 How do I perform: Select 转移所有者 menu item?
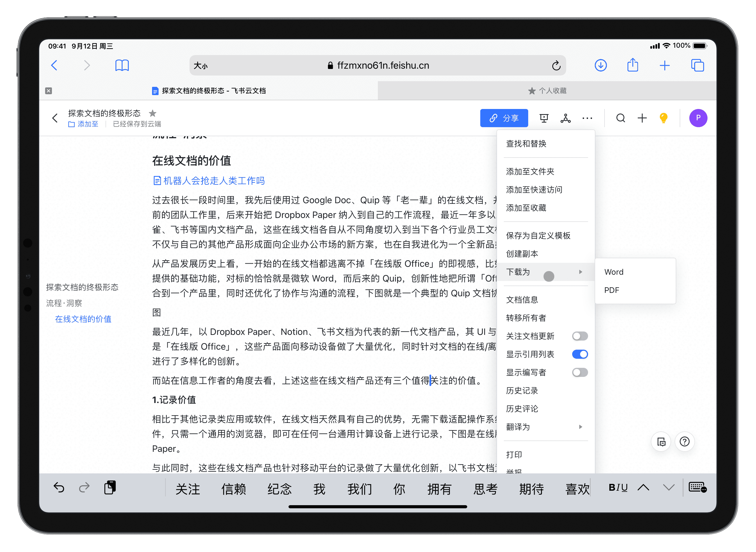click(x=546, y=318)
